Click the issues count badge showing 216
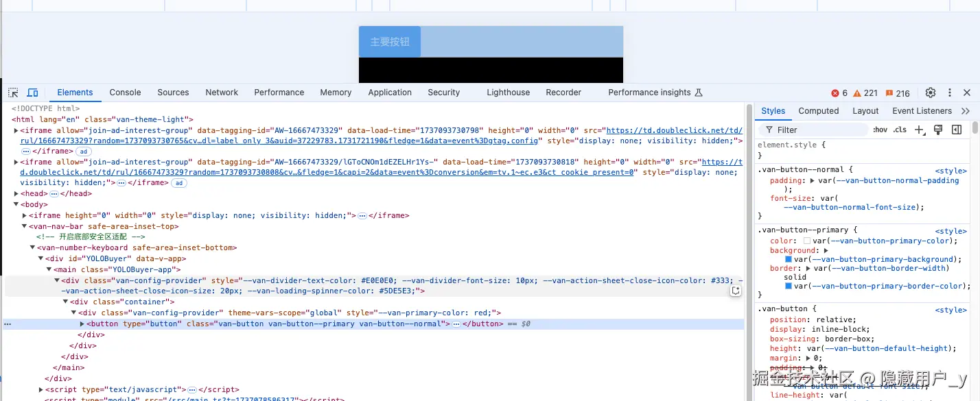Image resolution: width=980 pixels, height=401 pixels. (898, 93)
